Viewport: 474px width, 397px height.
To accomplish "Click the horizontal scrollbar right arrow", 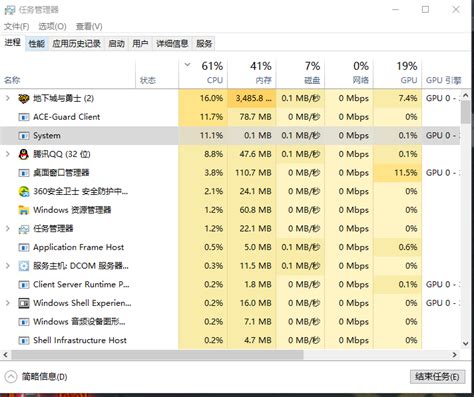I will tap(455, 355).
